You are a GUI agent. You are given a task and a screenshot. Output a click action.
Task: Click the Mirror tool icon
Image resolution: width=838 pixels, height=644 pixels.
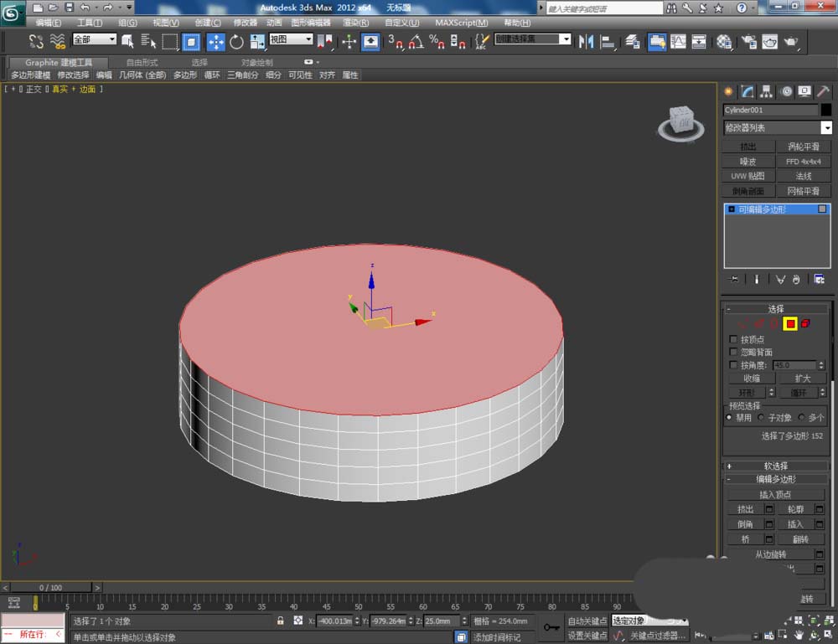[x=587, y=42]
